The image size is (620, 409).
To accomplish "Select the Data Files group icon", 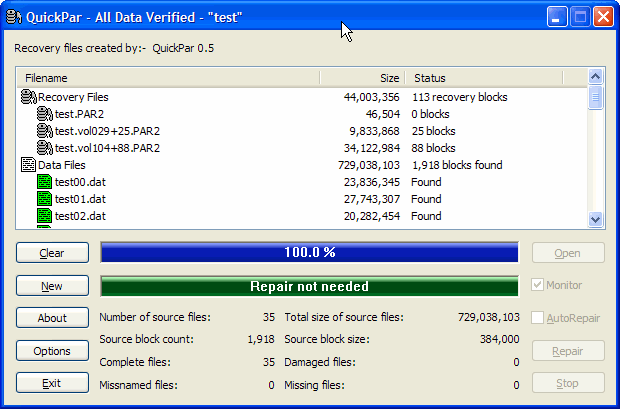I will 28,165.
